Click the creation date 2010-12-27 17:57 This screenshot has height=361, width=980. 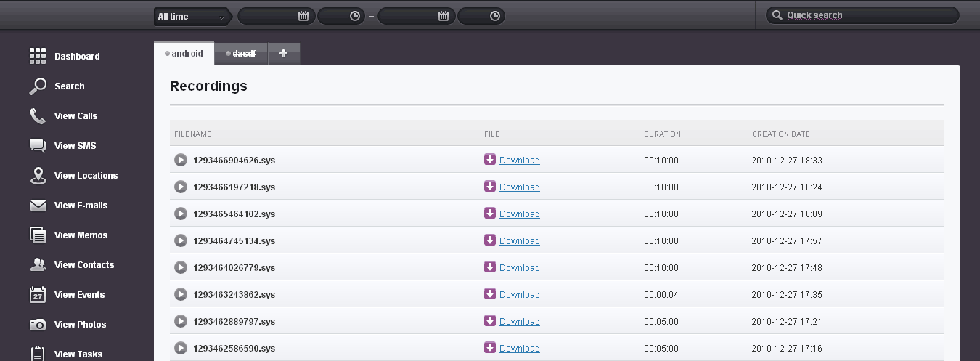pyautogui.click(x=787, y=241)
